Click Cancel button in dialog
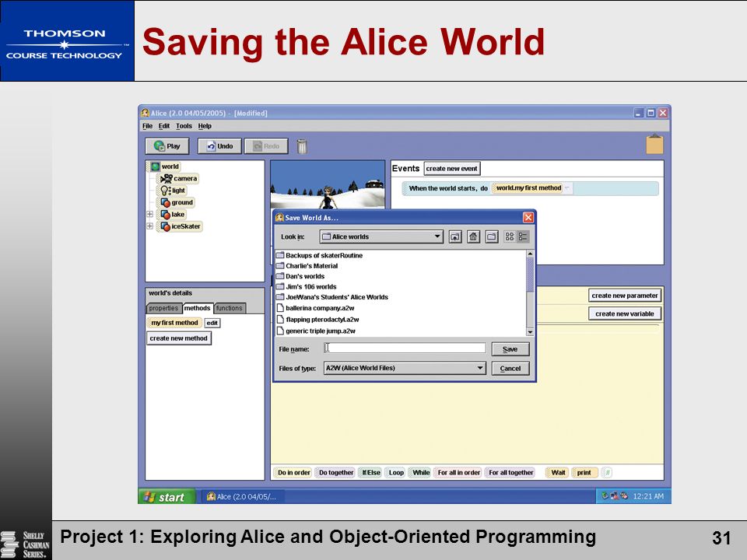747x560 pixels. coord(510,369)
